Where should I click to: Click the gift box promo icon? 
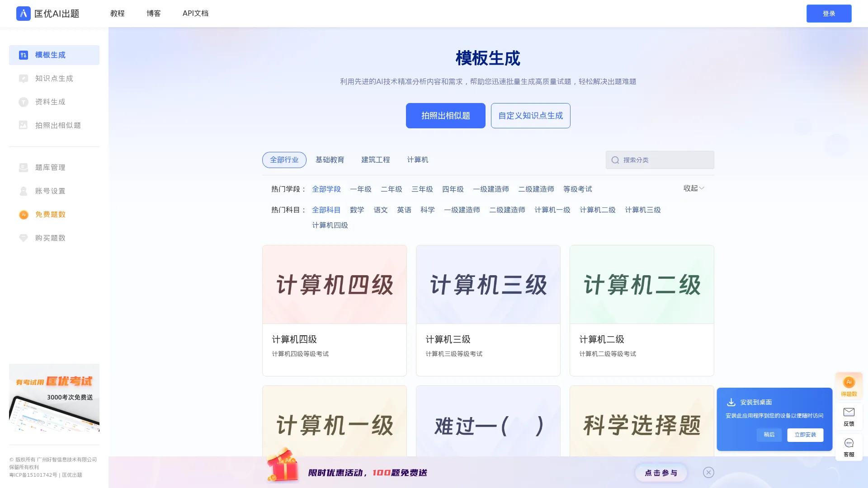coord(283,465)
